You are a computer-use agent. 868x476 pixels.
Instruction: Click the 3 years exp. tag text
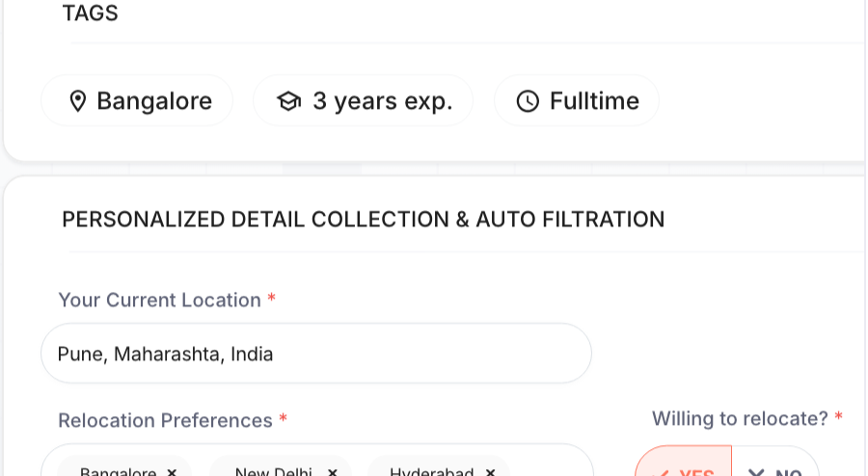(383, 101)
